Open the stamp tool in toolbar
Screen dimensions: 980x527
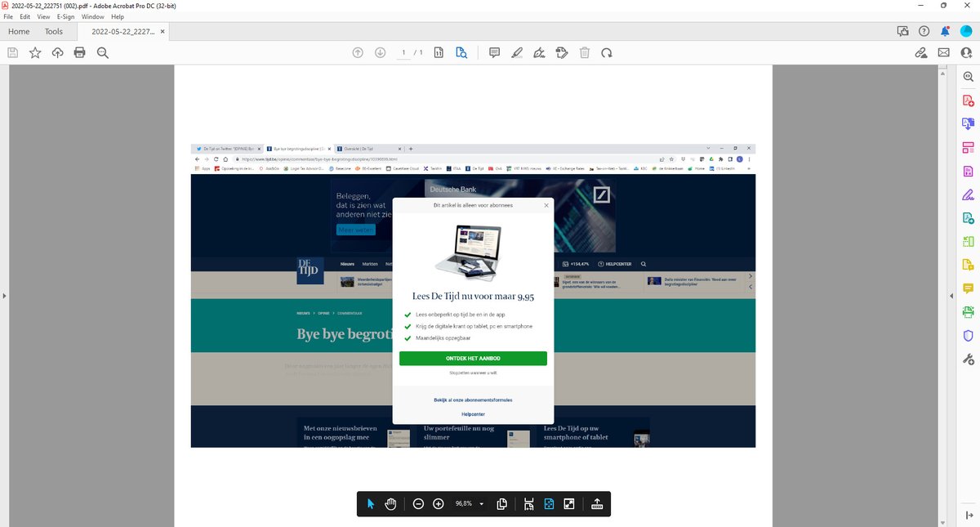561,52
